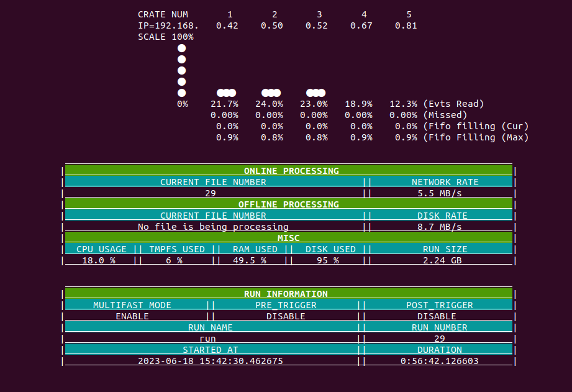The width and height of the screenshot is (572, 392).
Task: Click the DURATION elapsed time value
Action: tap(440, 361)
